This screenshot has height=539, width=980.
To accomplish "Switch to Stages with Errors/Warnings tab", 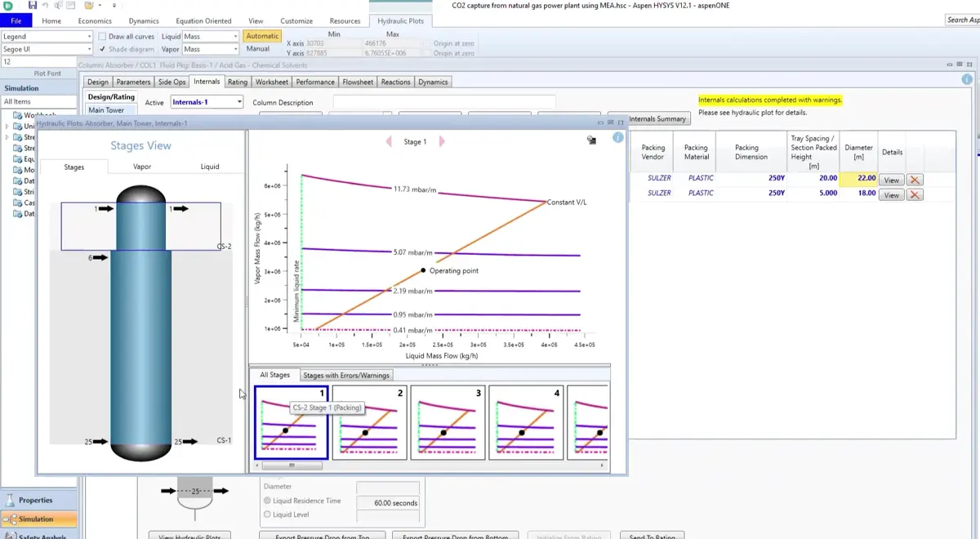I will click(x=345, y=375).
